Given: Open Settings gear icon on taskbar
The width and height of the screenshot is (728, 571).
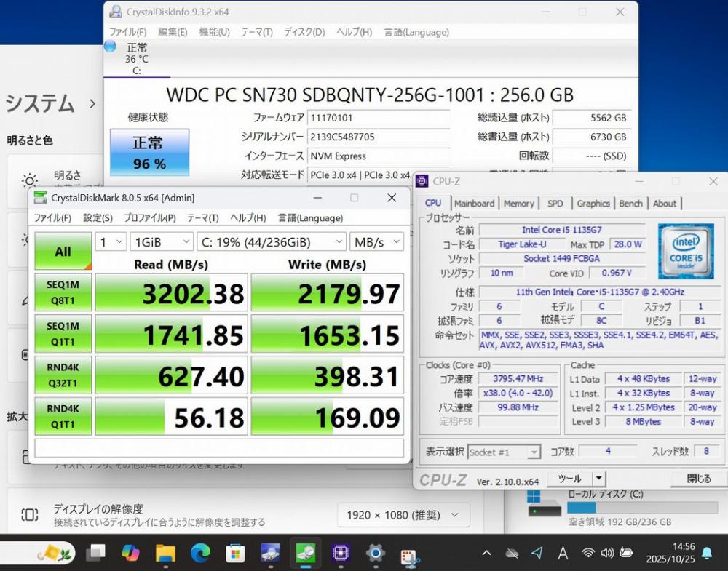Looking at the screenshot, I should tap(375, 553).
